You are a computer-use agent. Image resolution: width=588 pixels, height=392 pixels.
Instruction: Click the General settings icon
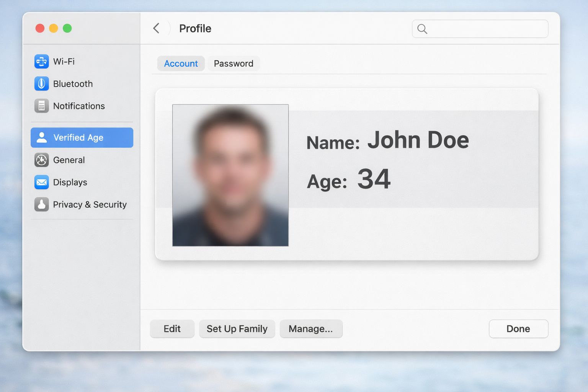click(41, 160)
